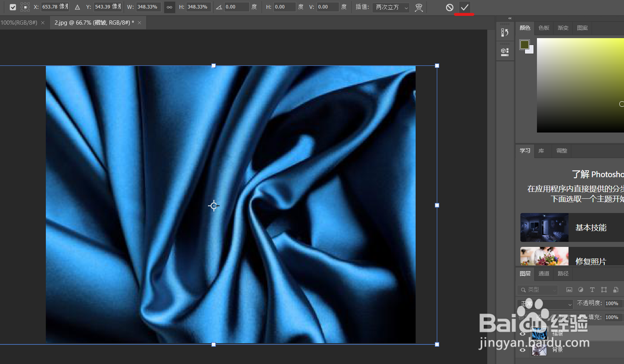Screen dimensions: 624x364
Task: Open the interpolation 两次立方 dropdown
Action: [391, 7]
